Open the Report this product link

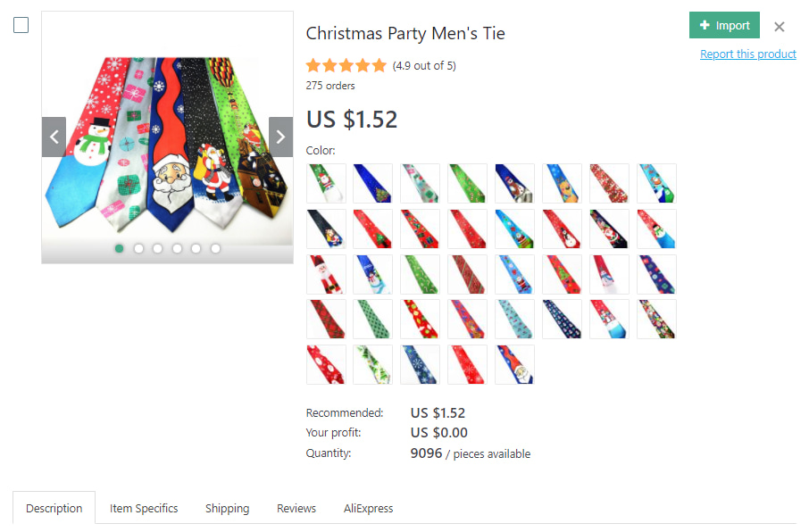tap(747, 54)
